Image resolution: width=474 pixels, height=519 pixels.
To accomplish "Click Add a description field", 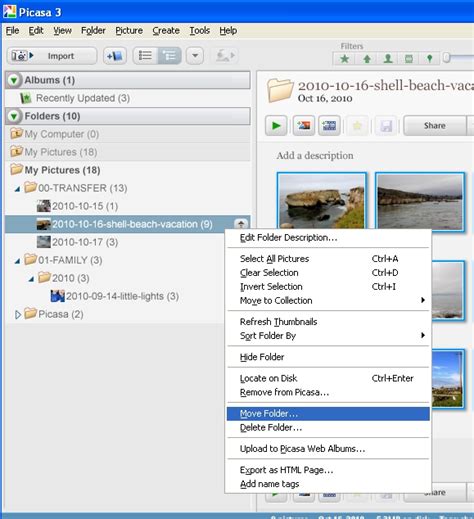I will click(x=315, y=155).
